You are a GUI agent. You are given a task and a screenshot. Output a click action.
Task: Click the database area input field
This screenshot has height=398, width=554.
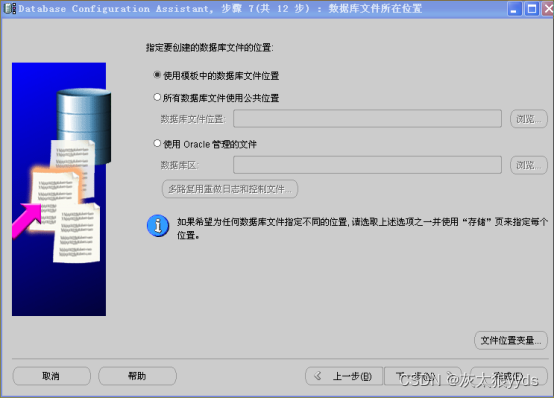[x=367, y=165]
